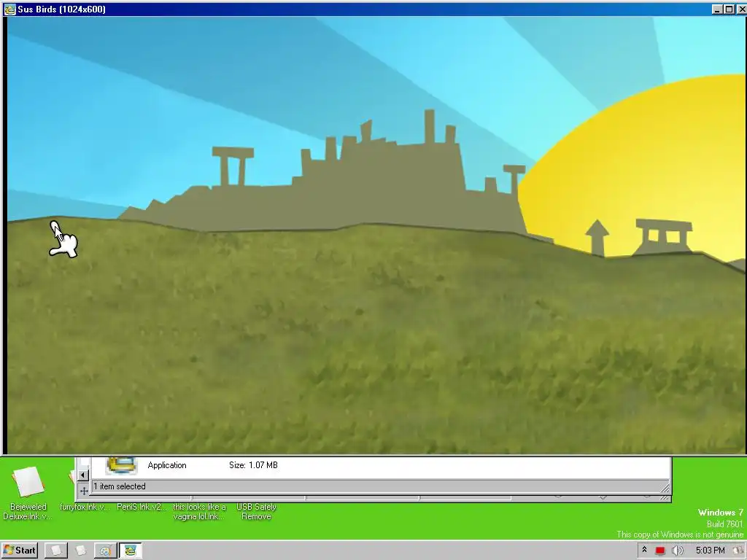The width and height of the screenshot is (747, 560).
Task: Click the scroll-left arrow in the Explorer window
Action: pos(83,475)
